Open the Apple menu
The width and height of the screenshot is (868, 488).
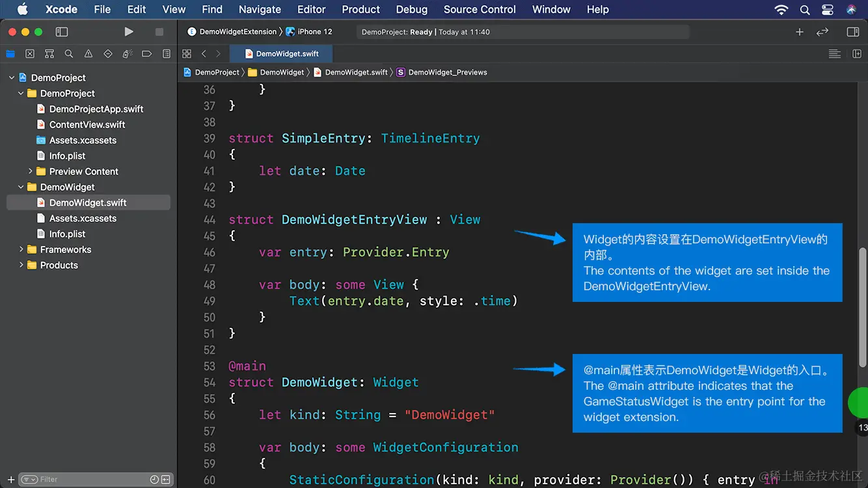(x=22, y=9)
